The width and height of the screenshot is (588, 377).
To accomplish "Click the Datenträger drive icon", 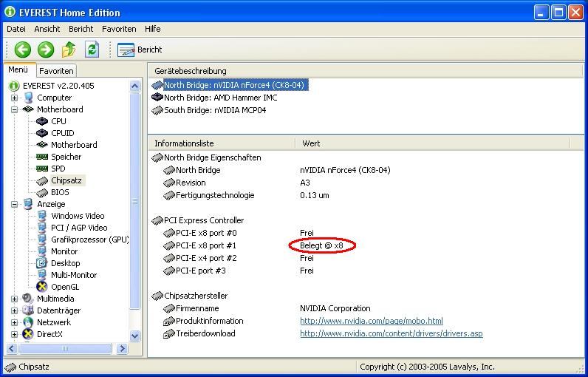I will coord(28,310).
